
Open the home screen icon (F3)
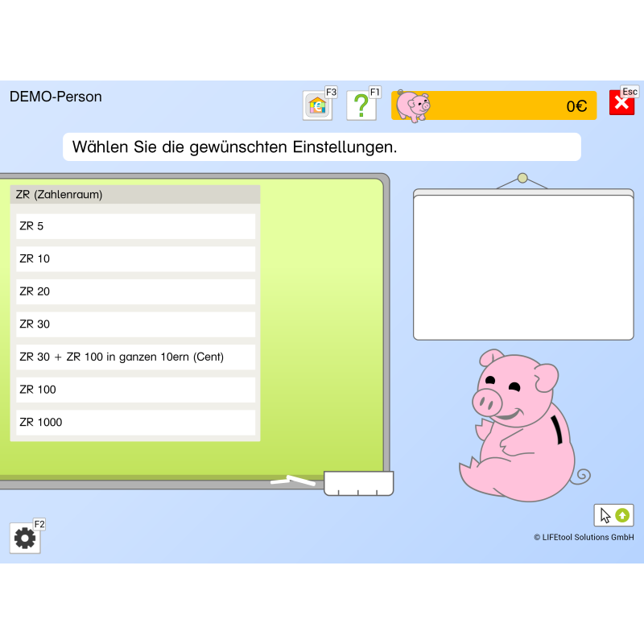pyautogui.click(x=317, y=105)
